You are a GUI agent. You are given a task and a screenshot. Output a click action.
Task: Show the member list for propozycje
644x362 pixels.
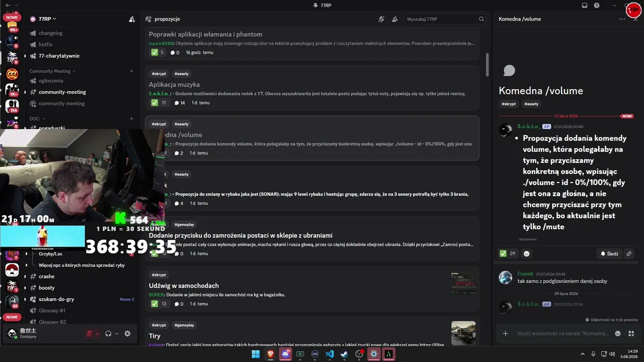pos(394,19)
